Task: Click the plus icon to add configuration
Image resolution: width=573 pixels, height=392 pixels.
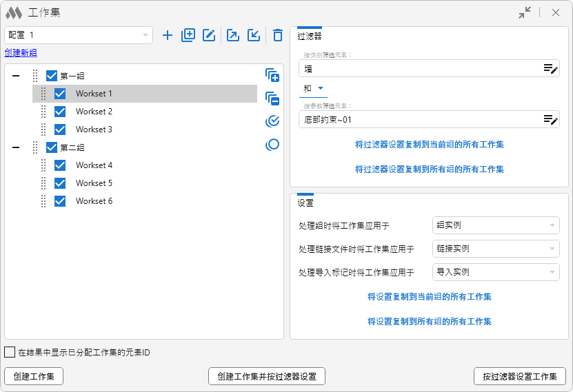Action: click(168, 35)
